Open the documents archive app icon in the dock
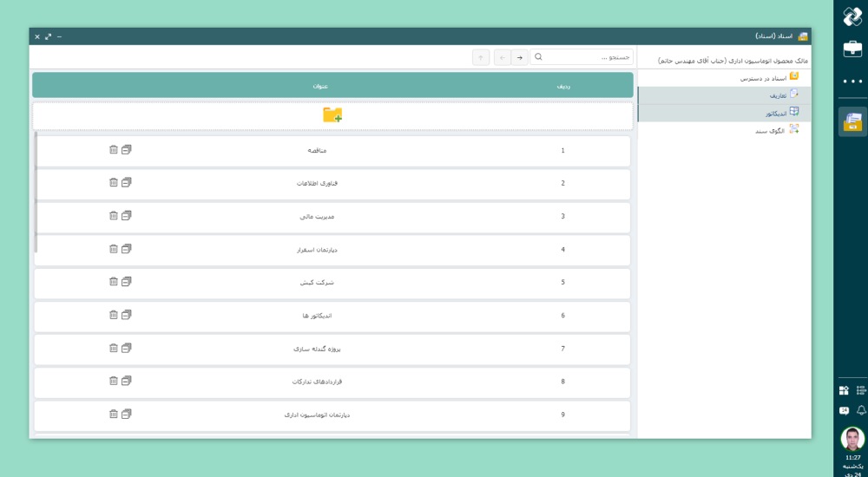 pyautogui.click(x=852, y=121)
